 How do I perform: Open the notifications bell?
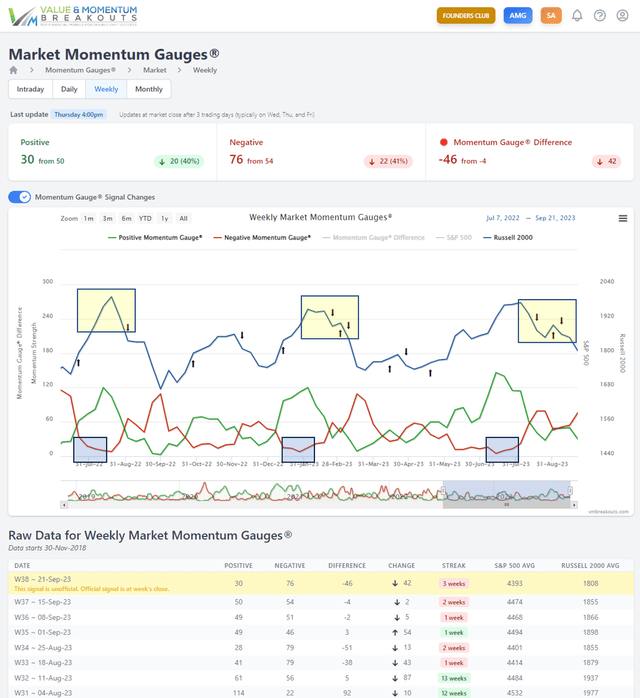577,16
